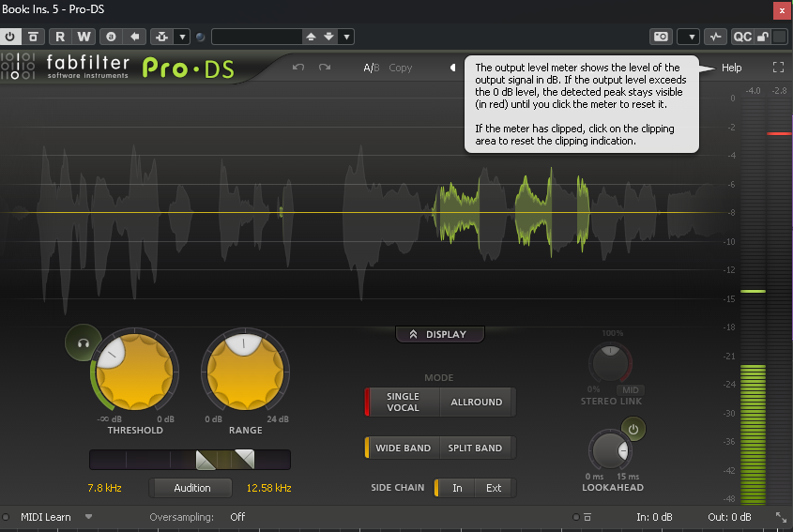Screen dimensions: 793x532
Task: Click the Lookahead knob
Action: (x=610, y=450)
